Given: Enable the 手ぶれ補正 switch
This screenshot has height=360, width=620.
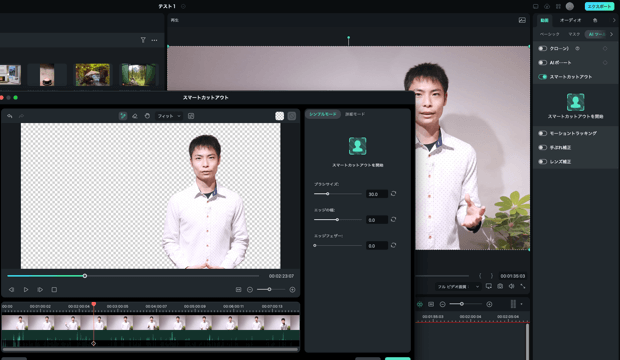Looking at the screenshot, I should (x=542, y=148).
